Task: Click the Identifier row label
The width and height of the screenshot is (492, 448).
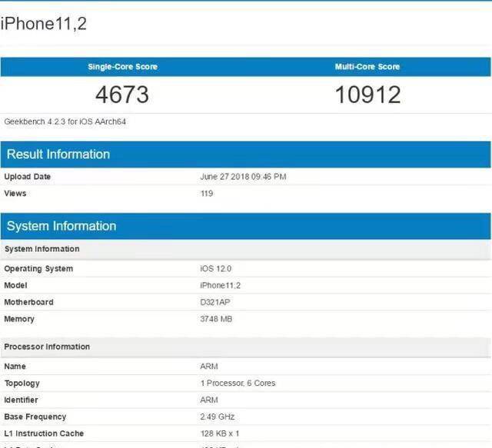Action: pos(21,400)
